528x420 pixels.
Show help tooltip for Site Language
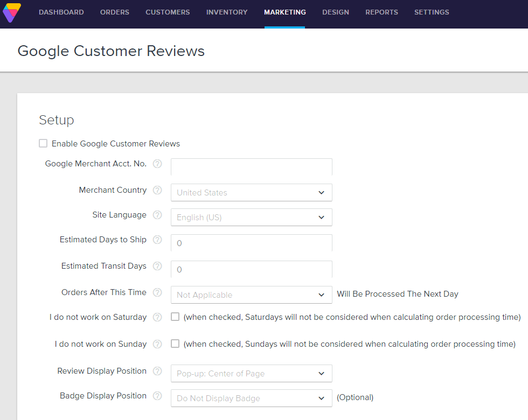pos(157,215)
